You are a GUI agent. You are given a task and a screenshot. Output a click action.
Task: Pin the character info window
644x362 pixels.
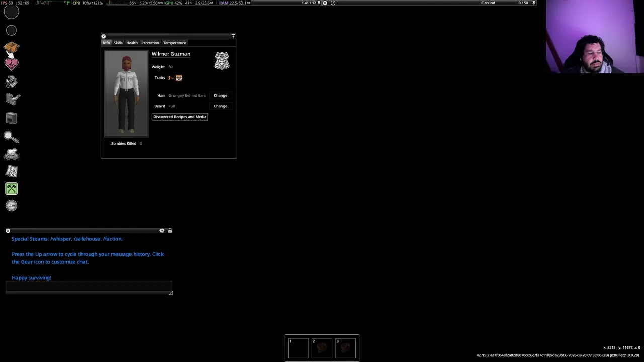click(x=233, y=36)
